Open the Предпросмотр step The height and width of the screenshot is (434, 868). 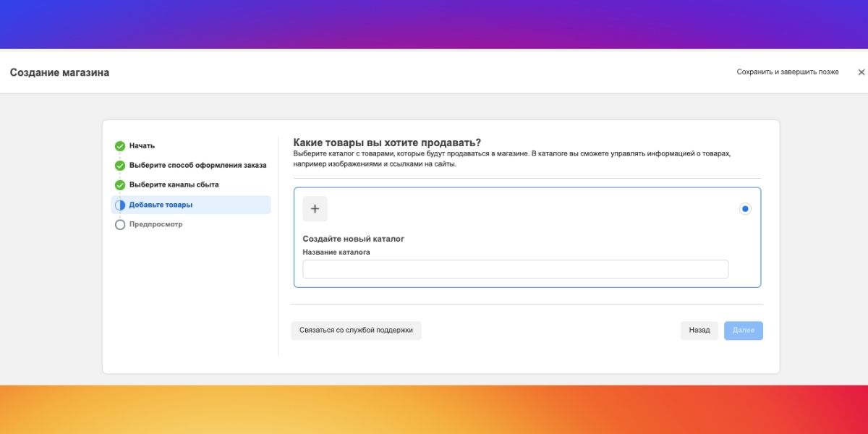156,224
